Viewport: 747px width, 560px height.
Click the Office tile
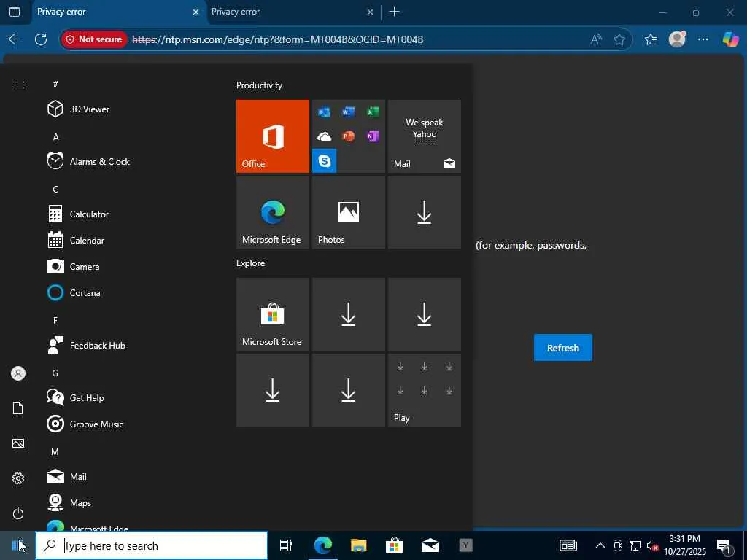tap(273, 136)
